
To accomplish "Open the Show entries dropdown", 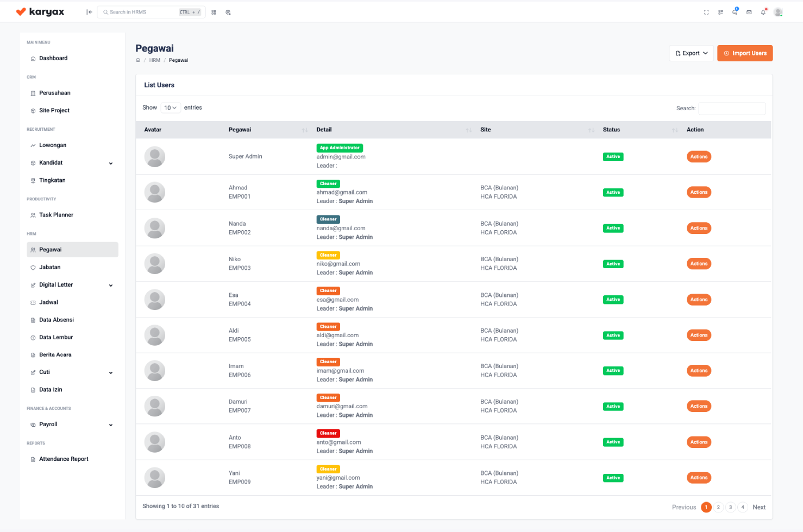I will coord(171,107).
